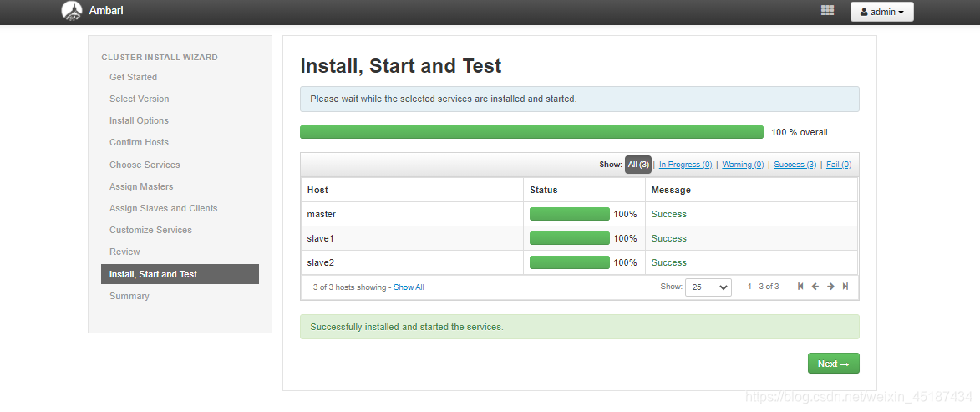The image size is (980, 412).
Task: Select Choose Services wizard step
Action: coord(145,165)
